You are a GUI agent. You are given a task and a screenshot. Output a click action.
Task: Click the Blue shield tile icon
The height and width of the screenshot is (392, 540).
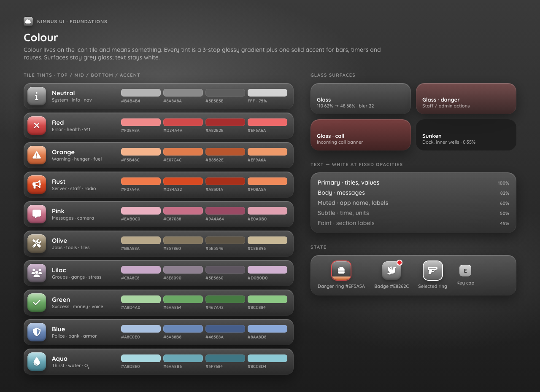pyautogui.click(x=37, y=332)
